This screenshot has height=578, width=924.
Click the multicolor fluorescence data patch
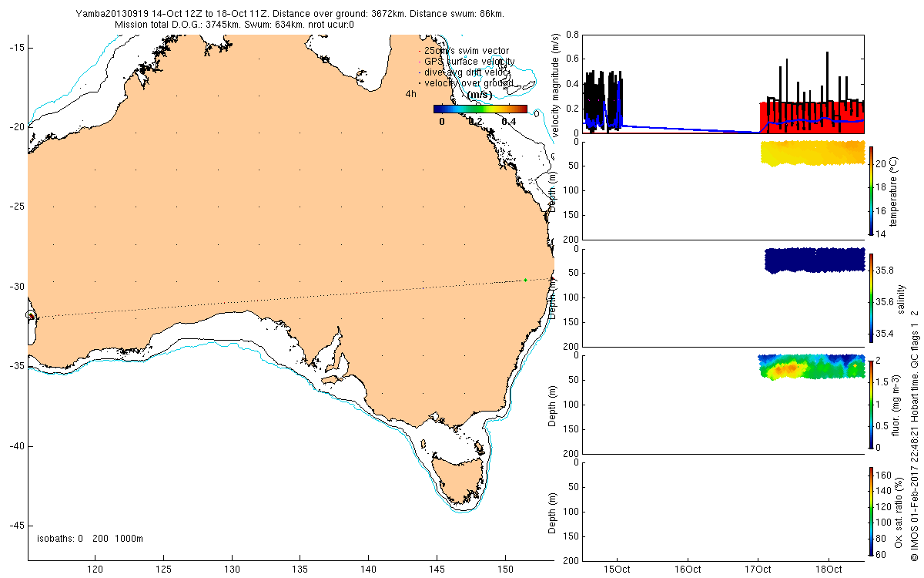[x=811, y=367]
